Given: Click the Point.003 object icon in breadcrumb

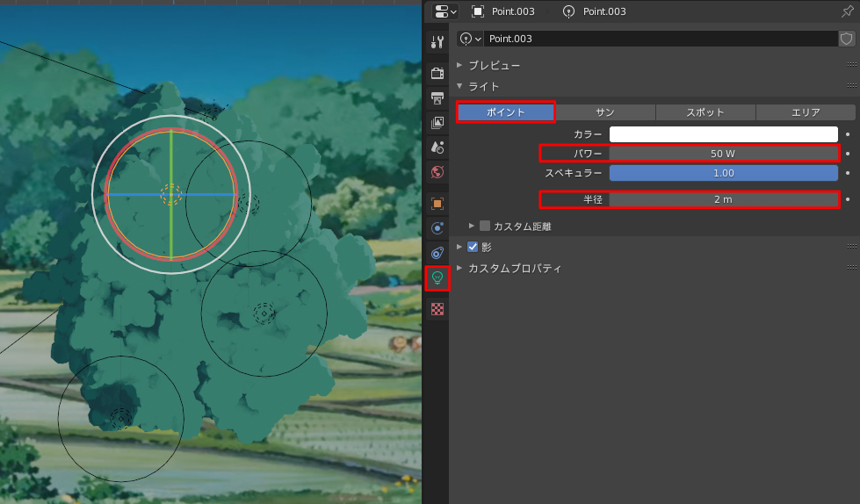Looking at the screenshot, I should [x=478, y=11].
